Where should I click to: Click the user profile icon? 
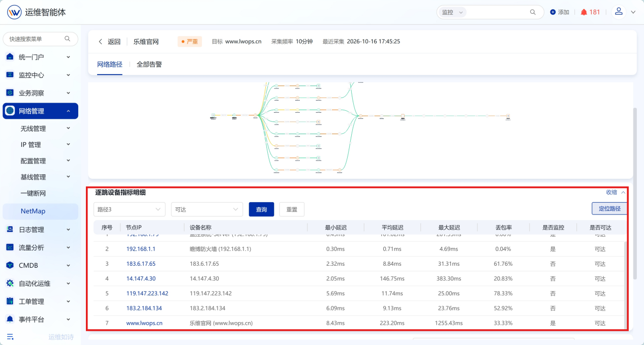(x=619, y=12)
